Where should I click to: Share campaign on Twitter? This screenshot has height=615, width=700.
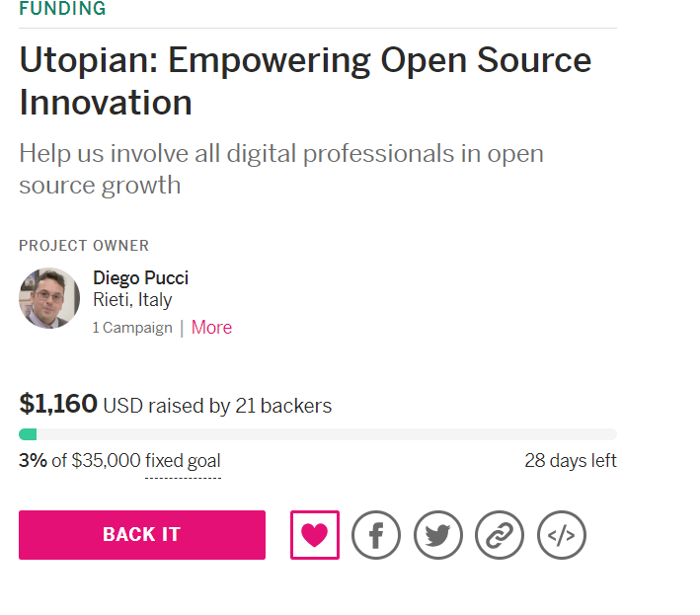[x=438, y=535]
